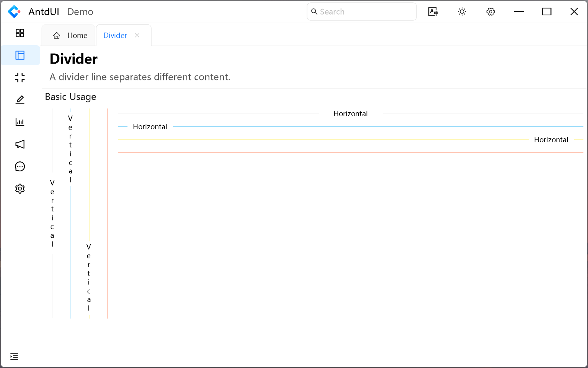Open the bar chart sidebar icon
The width and height of the screenshot is (588, 368).
tap(20, 122)
